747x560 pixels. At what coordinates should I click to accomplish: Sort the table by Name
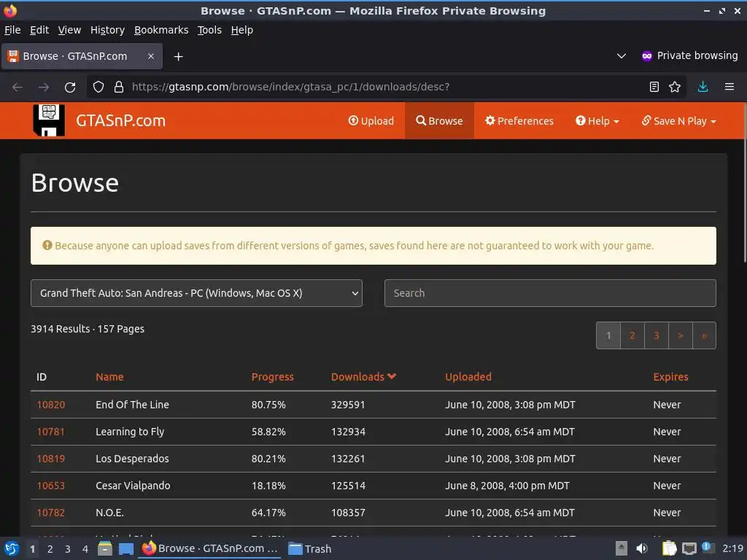coord(109,377)
